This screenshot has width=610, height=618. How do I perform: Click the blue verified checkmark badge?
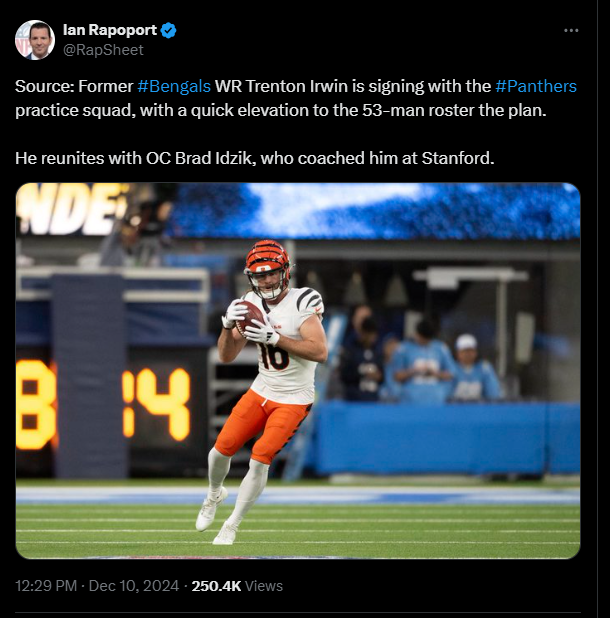point(169,30)
